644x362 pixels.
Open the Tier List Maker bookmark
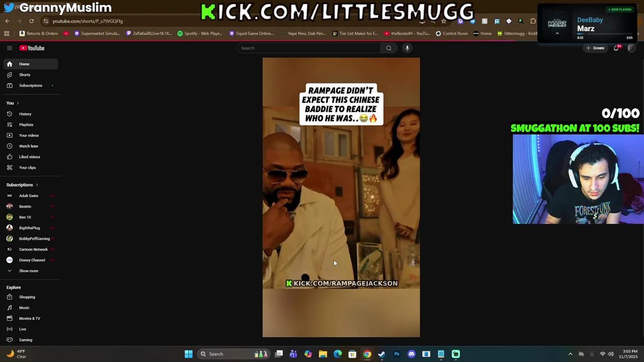(x=355, y=34)
